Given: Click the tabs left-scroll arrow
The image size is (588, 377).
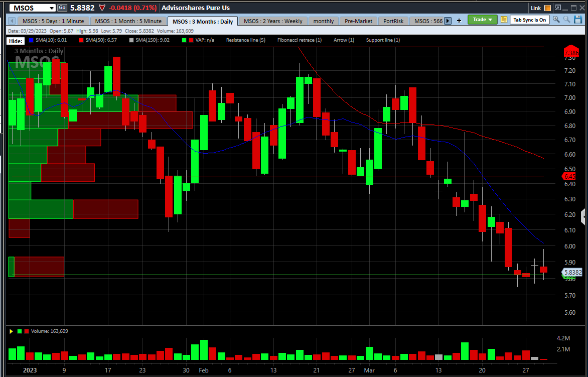Looking at the screenshot, I should (x=12, y=21).
